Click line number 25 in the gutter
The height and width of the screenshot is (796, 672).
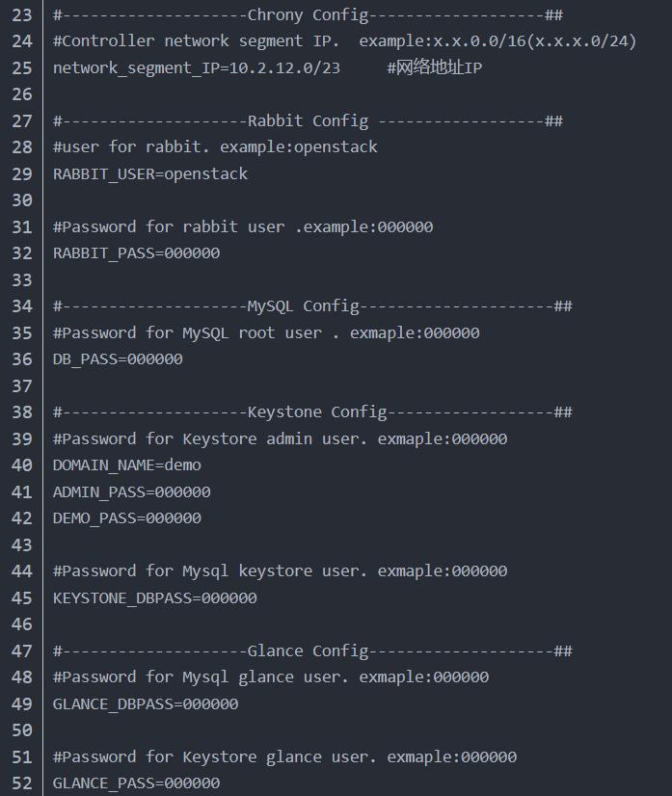pos(22,67)
